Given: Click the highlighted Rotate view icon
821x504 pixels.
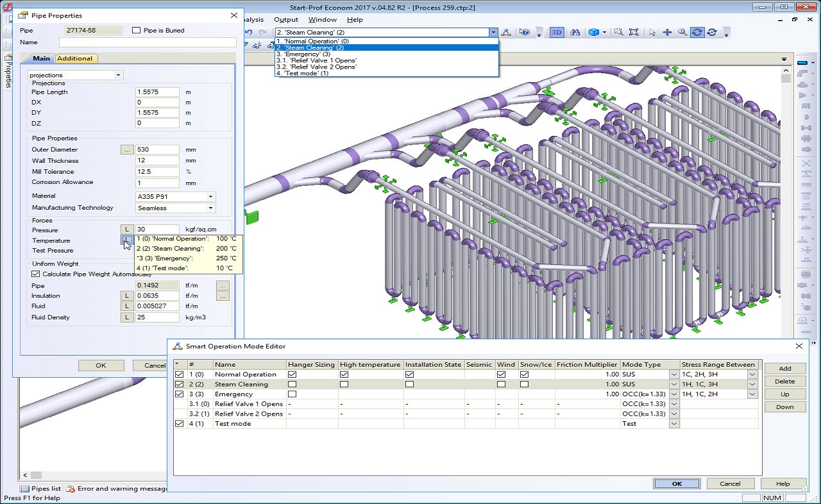Looking at the screenshot, I should tap(697, 32).
